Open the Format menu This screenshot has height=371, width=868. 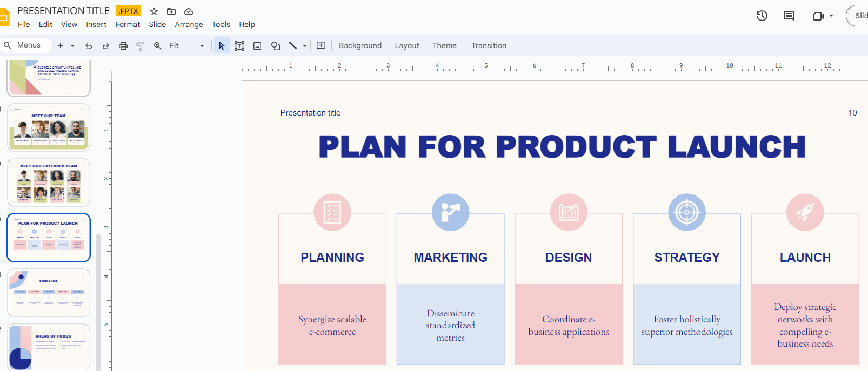tap(128, 24)
